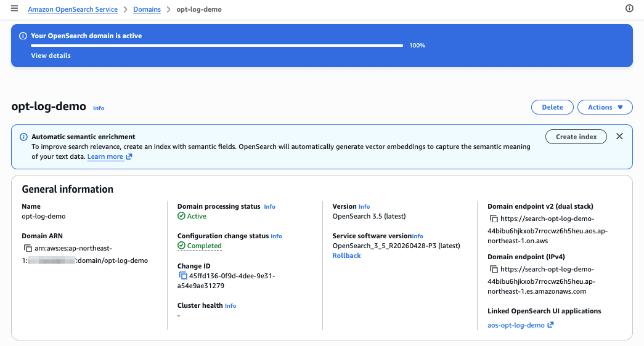This screenshot has width=644, height=346.
Task: Dismiss the Automatic semantic enrichment banner
Action: pyautogui.click(x=619, y=136)
